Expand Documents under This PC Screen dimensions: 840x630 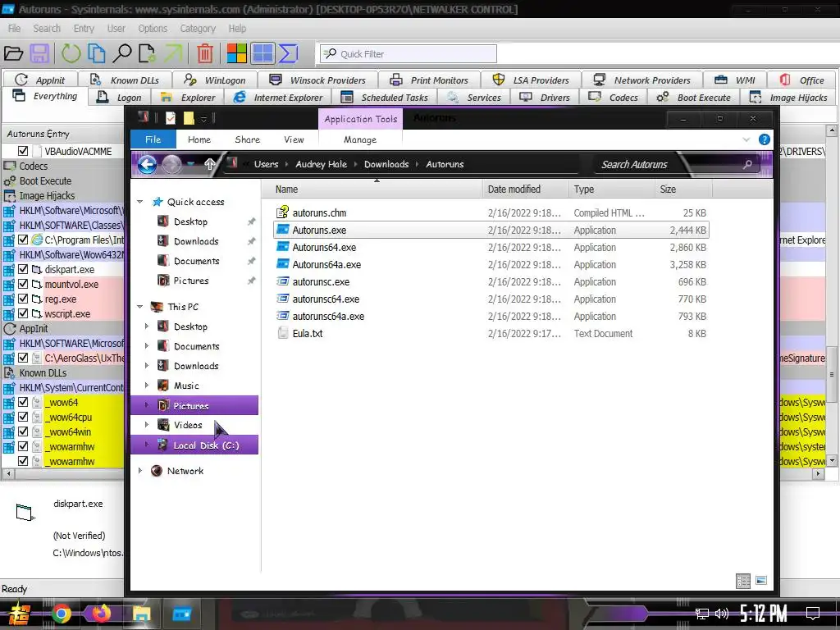pos(147,346)
